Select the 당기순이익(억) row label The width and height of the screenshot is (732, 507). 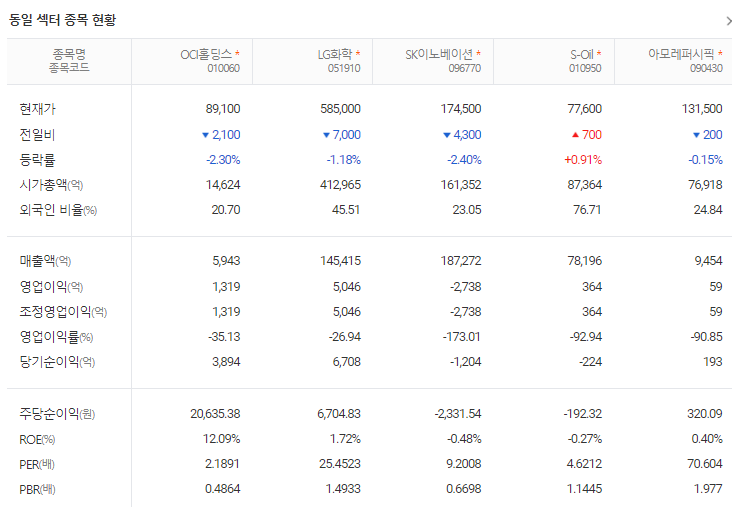pyautogui.click(x=57, y=362)
